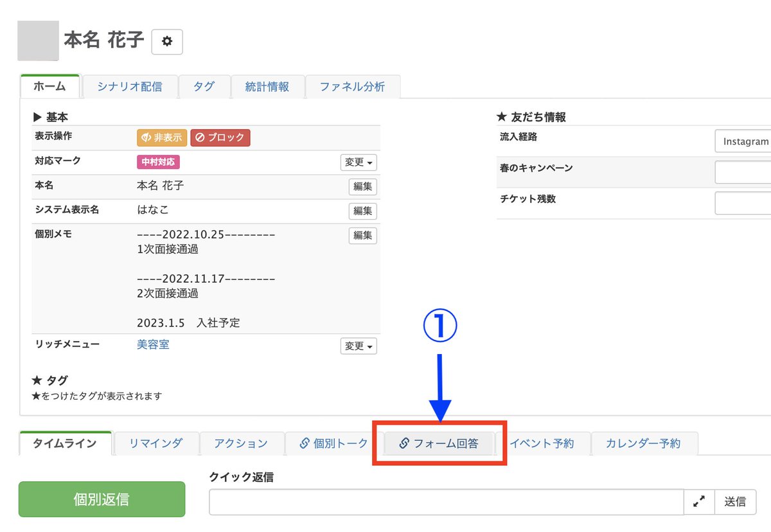Open the ファネル分析 tab
The image size is (771, 532).
coord(353,85)
